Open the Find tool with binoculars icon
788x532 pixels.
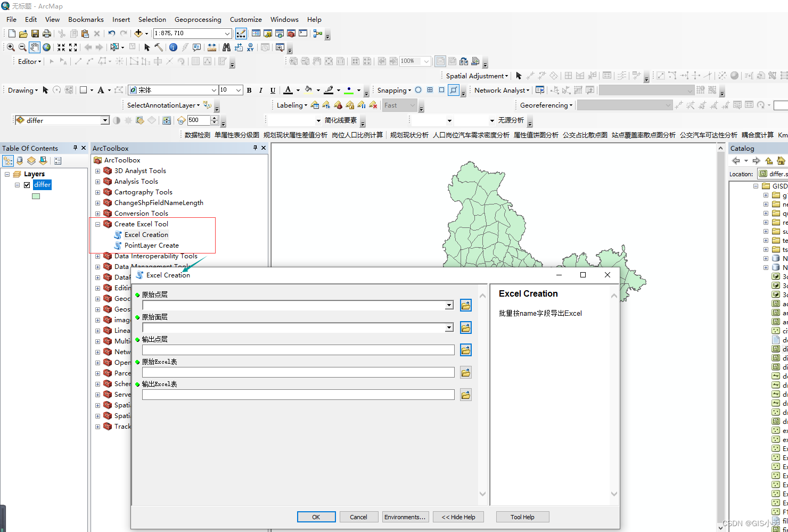(226, 47)
